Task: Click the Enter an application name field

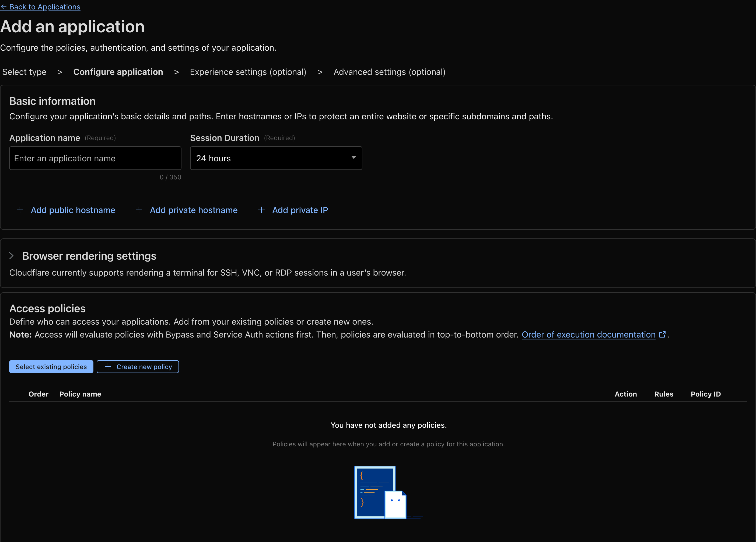Action: (x=95, y=158)
